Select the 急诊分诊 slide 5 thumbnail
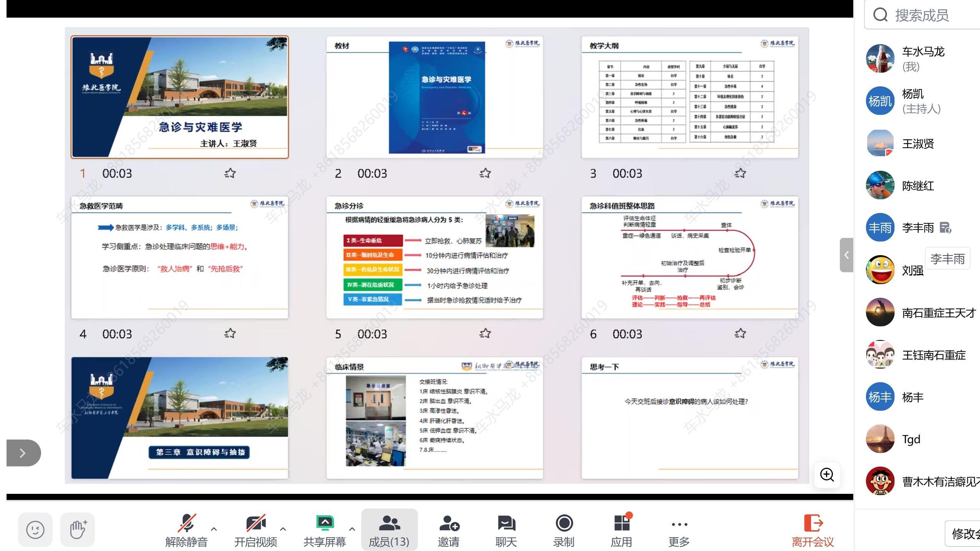980x551 pixels. click(434, 257)
